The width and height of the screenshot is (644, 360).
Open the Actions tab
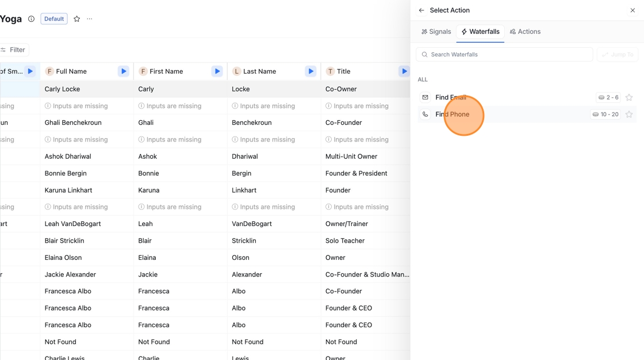point(526,32)
